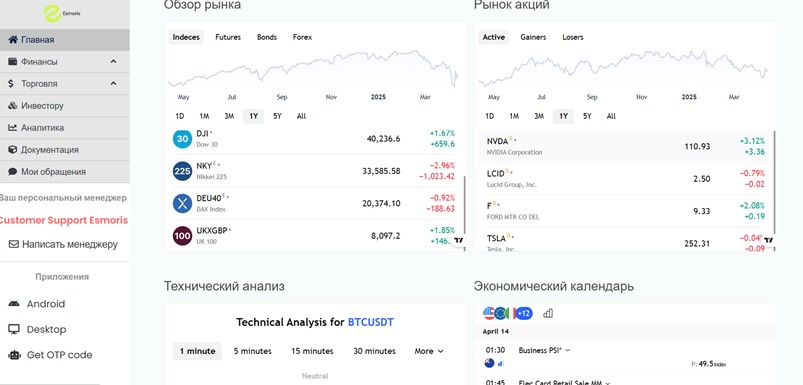The height and width of the screenshot is (385, 803).
Task: Click the Get OTP code robot icon
Action: pyautogui.click(x=14, y=355)
